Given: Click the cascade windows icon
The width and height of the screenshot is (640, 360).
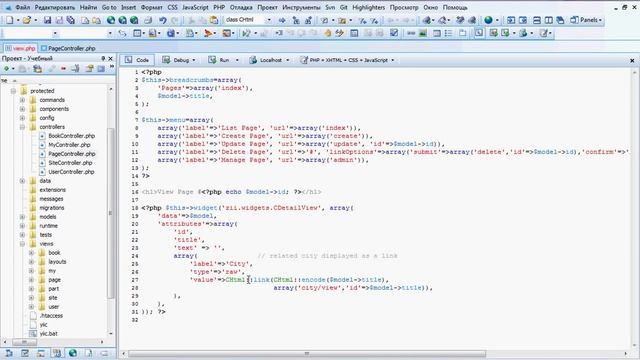Looking at the screenshot, I should 560,20.
